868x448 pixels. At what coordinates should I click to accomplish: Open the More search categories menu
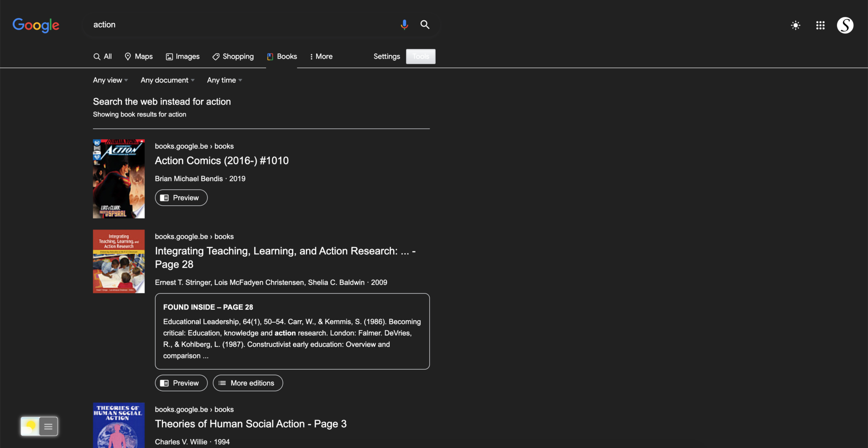pyautogui.click(x=321, y=56)
